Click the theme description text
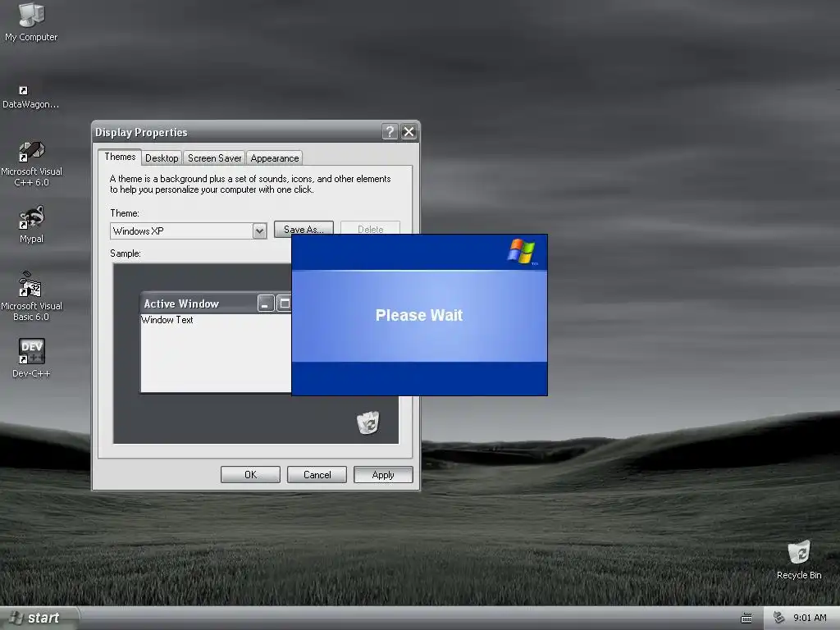840x630 pixels. pos(250,184)
